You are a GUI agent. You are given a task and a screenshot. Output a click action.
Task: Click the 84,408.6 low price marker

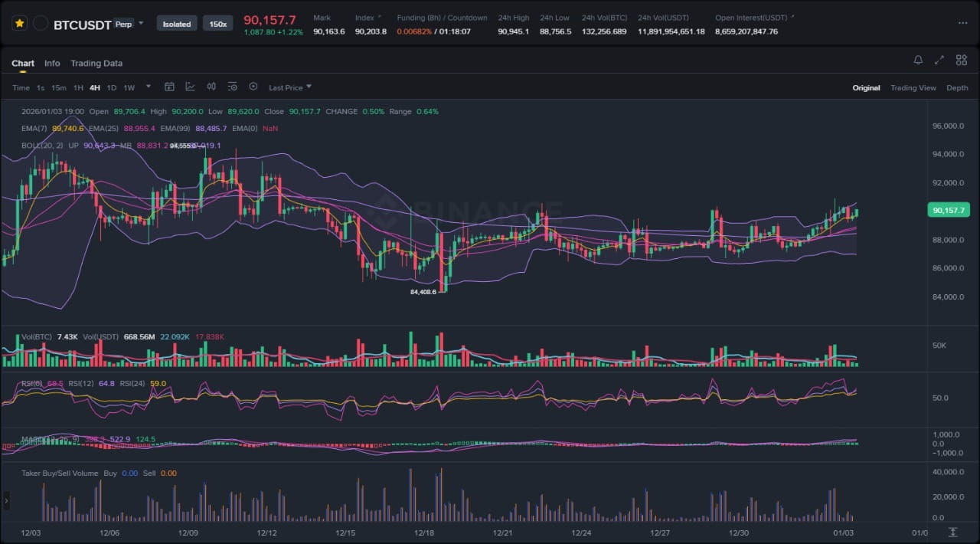[x=423, y=292]
